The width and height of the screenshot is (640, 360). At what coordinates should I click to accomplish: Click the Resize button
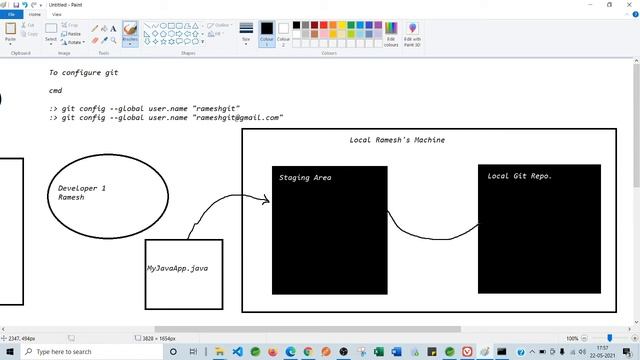(x=71, y=34)
